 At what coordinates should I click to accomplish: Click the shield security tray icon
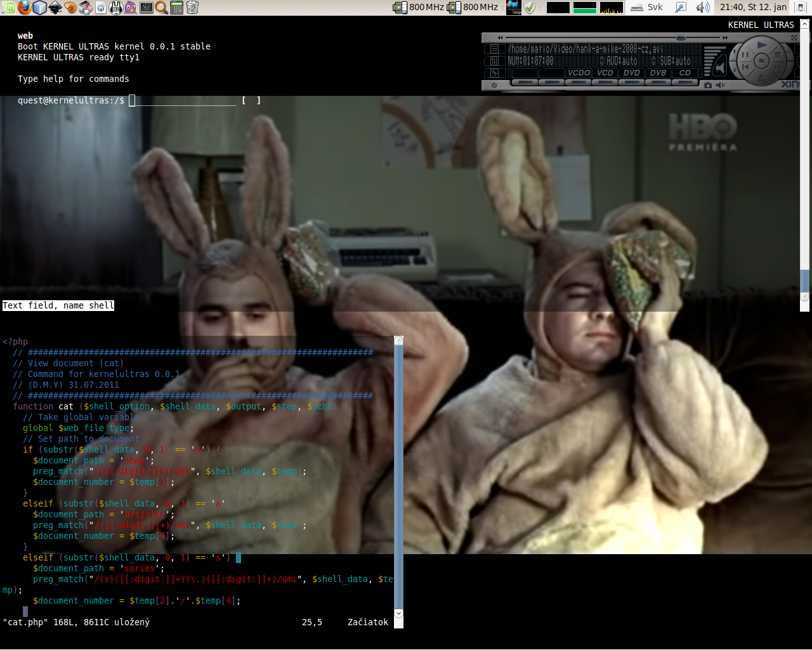click(x=530, y=8)
